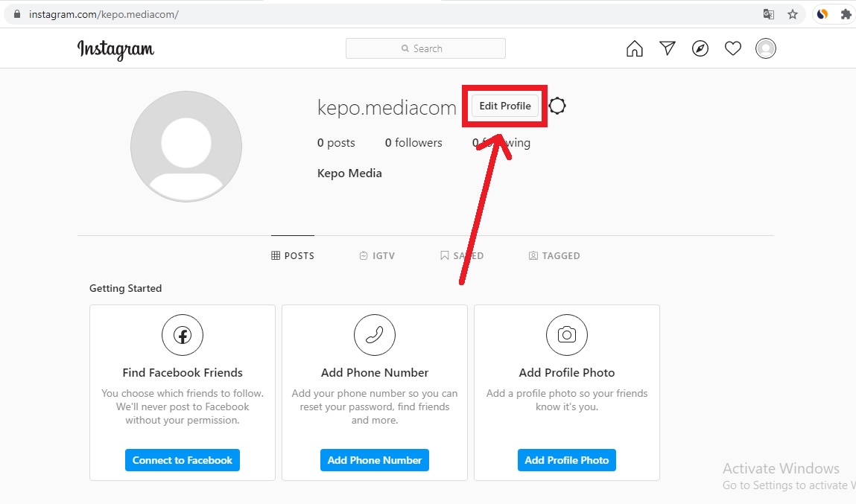Click the Getting Started heading
The image size is (856, 504).
pos(126,289)
